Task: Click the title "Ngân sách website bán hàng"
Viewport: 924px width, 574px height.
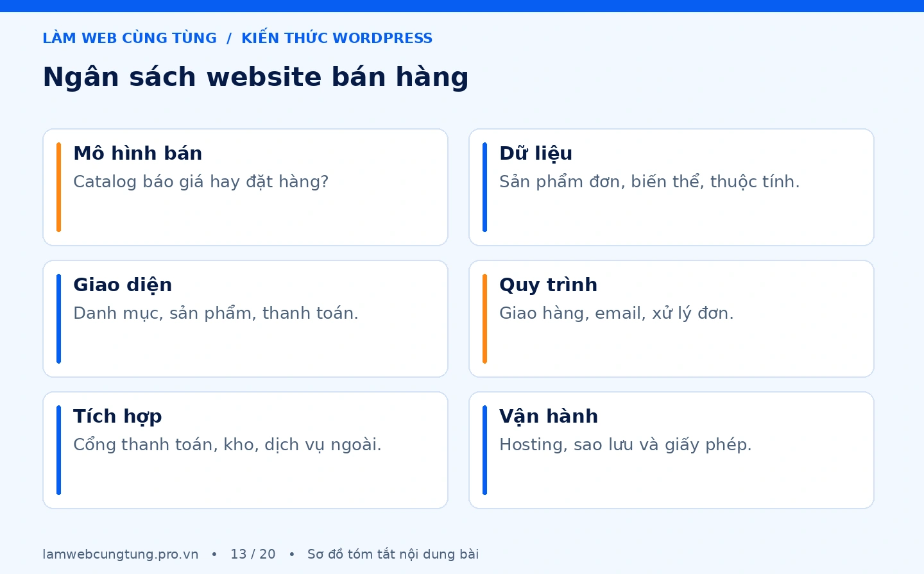Action: tap(255, 77)
